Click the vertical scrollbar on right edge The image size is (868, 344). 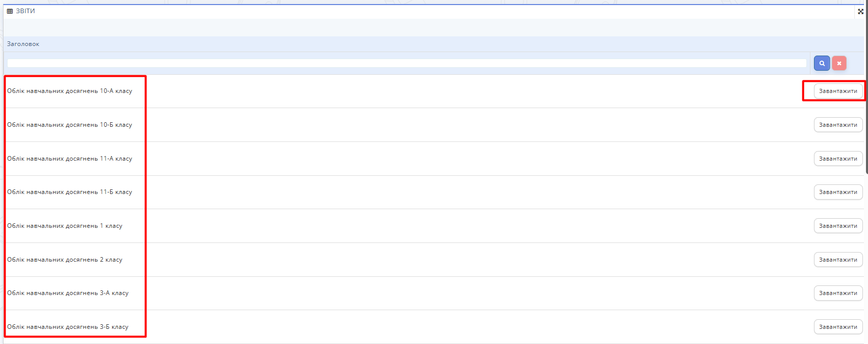coord(866,101)
